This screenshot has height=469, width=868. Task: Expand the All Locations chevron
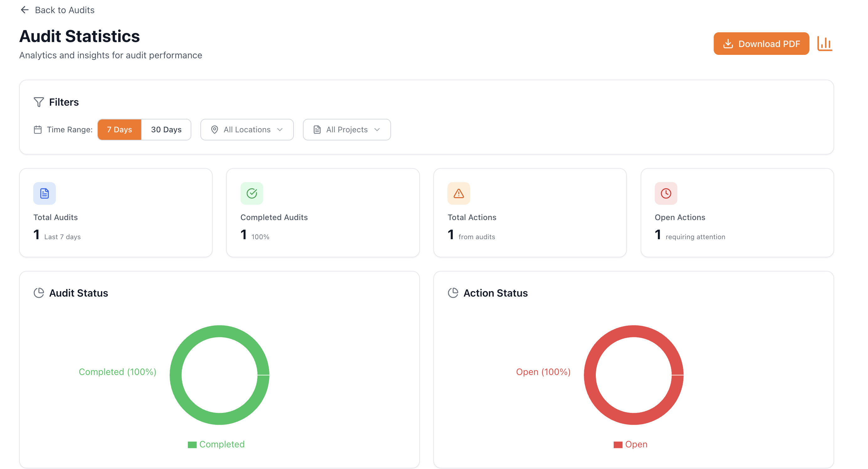[x=280, y=129]
